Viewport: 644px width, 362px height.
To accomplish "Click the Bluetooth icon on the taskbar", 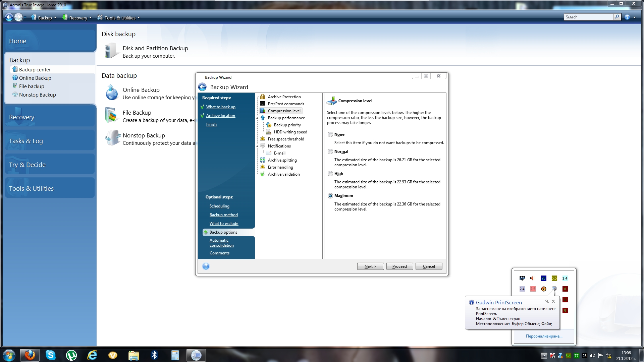I will point(154,355).
